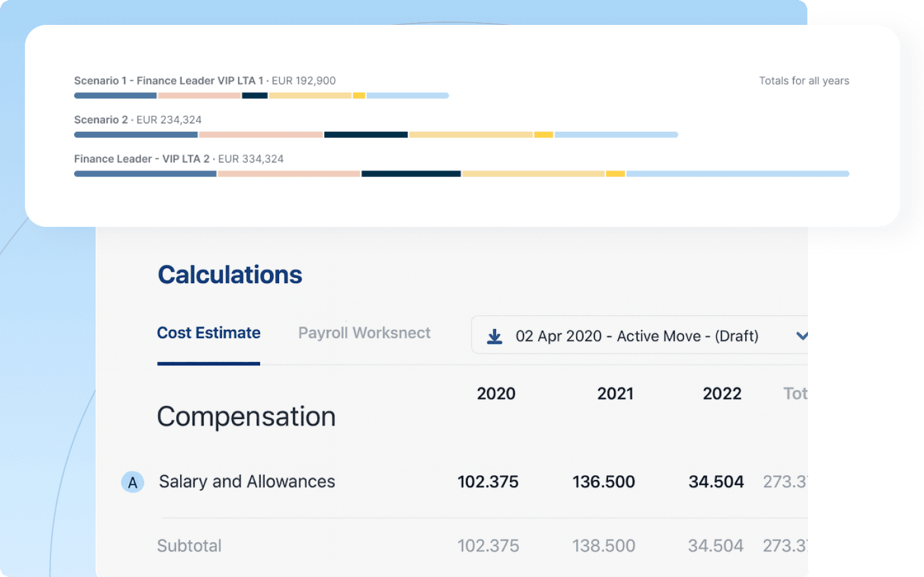Select the Scenario 2 EUR 234,324 title
Viewport: 924px width, 577px height.
(x=138, y=120)
